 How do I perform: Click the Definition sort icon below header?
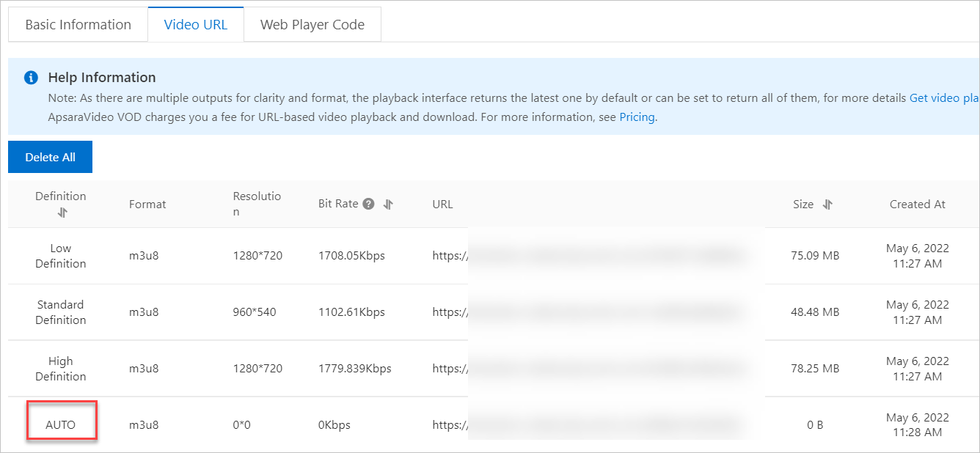(62, 212)
